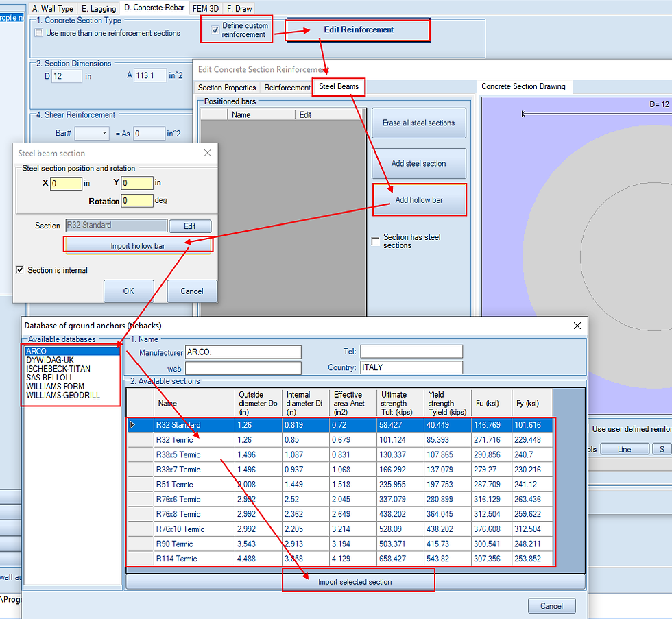This screenshot has width=672, height=619.
Task: Switch to the F. Draw tab
Action: (239, 8)
